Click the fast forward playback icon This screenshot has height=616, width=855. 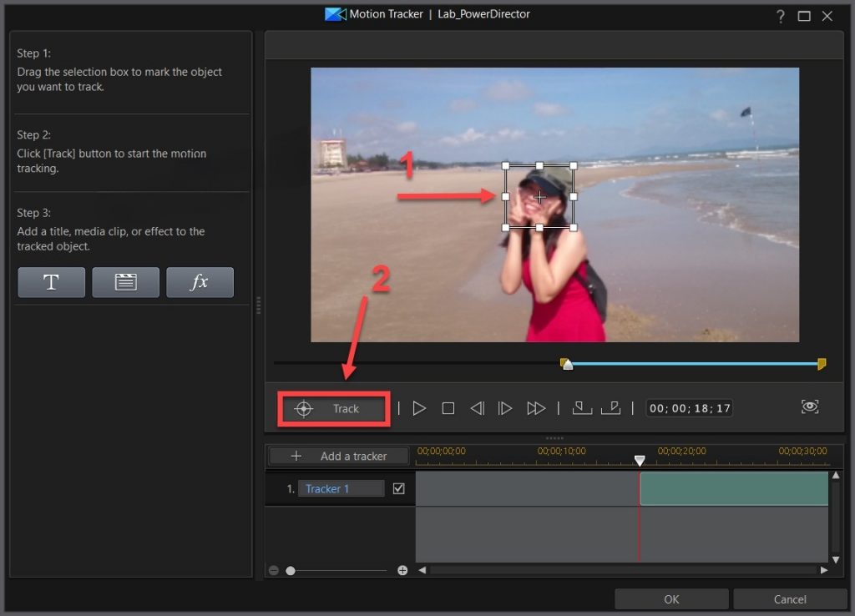tap(535, 408)
